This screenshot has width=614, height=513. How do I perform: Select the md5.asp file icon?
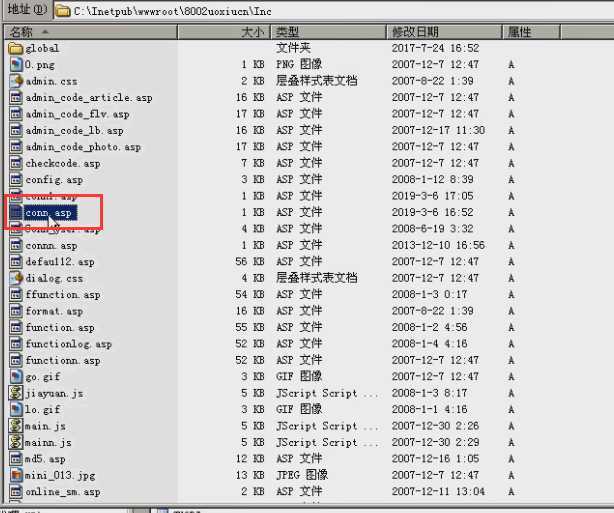(16, 459)
